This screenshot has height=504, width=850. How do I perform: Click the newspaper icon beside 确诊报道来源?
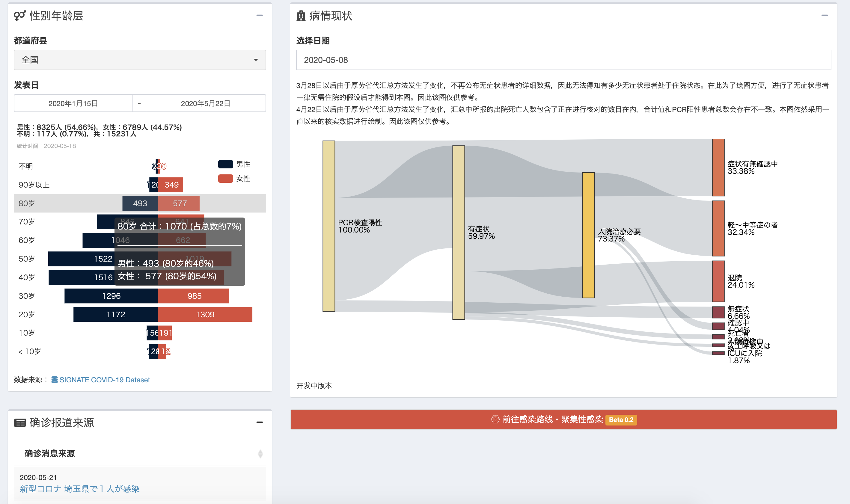(x=20, y=423)
